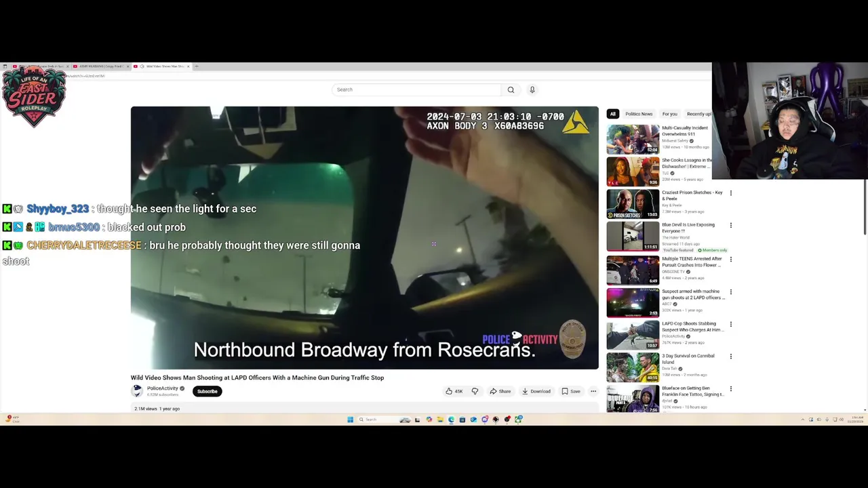Click title '3 Day Survival on Cannibal Island'

click(688, 359)
